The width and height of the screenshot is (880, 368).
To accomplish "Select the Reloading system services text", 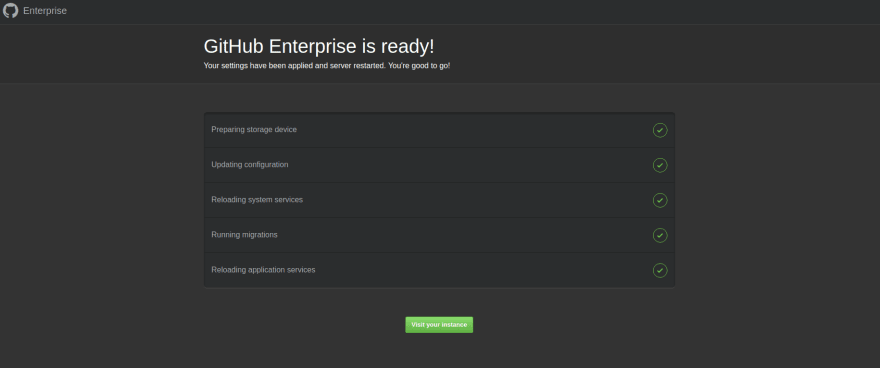I will click(x=257, y=200).
